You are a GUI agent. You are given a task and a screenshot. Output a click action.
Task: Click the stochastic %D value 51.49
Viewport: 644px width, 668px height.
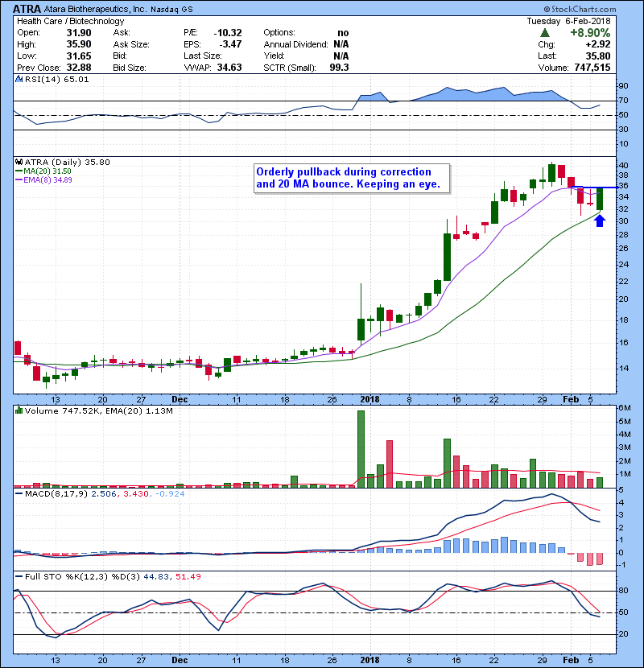[x=188, y=577]
